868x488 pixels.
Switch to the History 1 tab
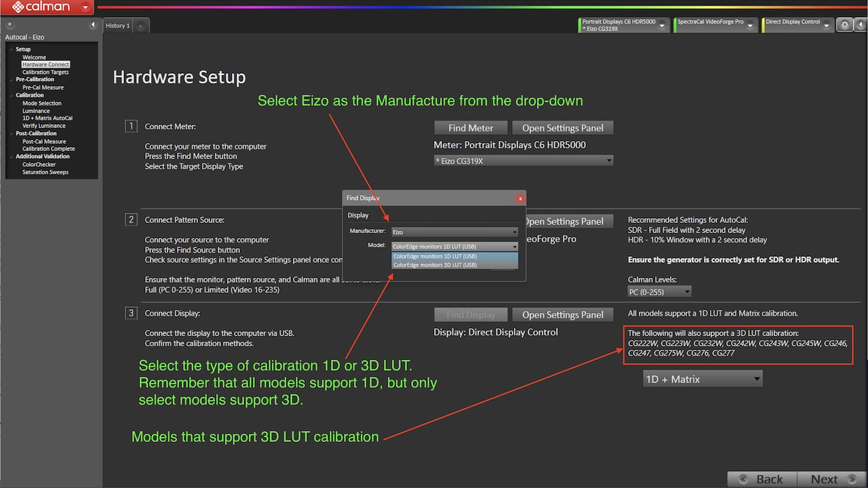(x=117, y=26)
